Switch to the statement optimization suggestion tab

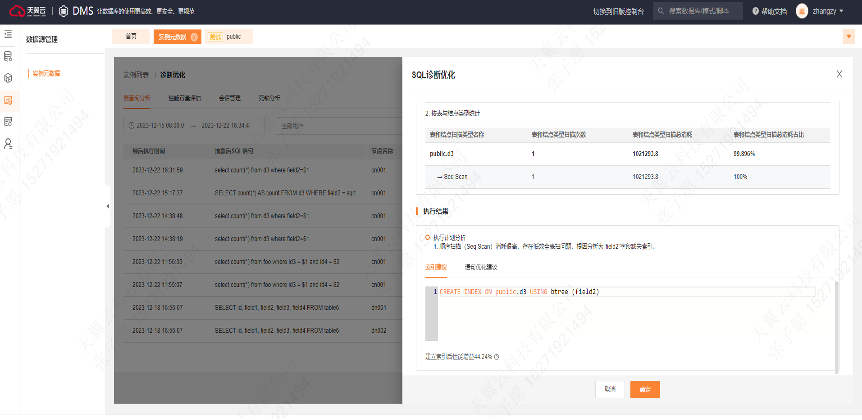481,267
